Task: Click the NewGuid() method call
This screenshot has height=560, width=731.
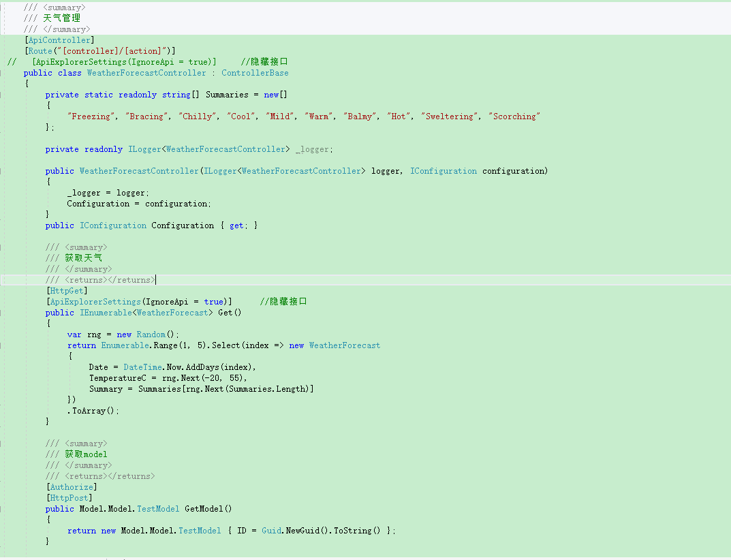Action: tap(307, 531)
